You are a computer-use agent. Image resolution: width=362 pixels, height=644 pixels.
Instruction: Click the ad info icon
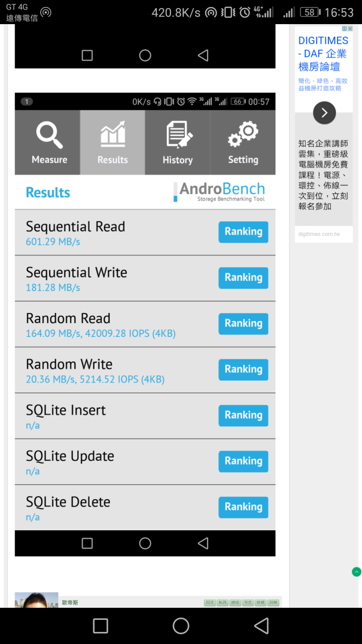pos(344,29)
